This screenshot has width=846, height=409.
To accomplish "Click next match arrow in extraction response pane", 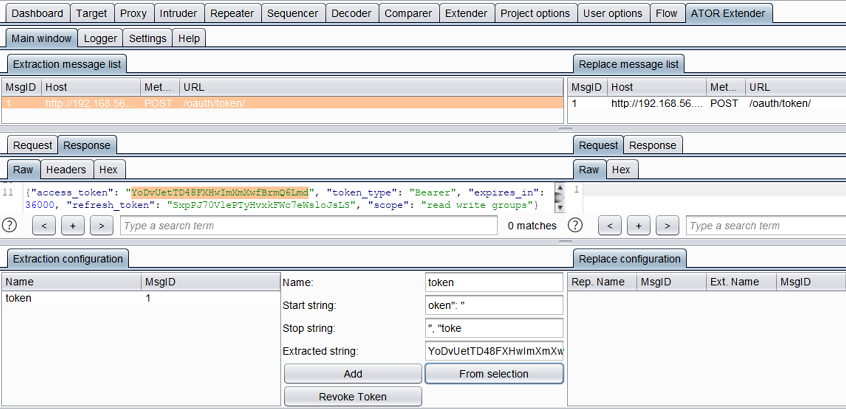I will point(101,226).
